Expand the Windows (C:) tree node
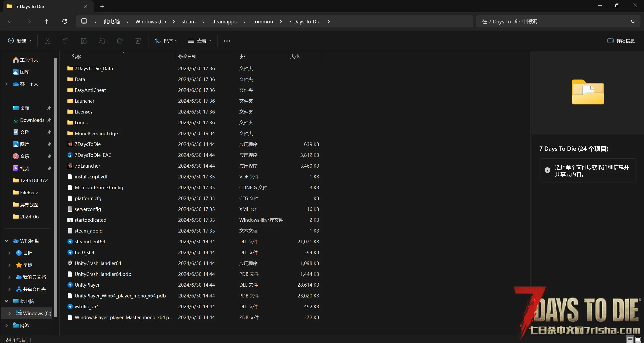Screen dimensions: 644x343 (10, 313)
